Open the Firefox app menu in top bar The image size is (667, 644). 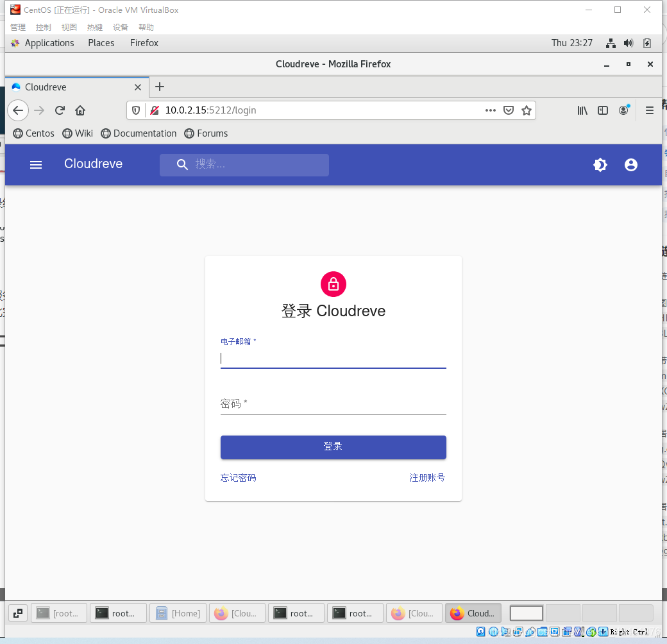pyautogui.click(x=144, y=43)
